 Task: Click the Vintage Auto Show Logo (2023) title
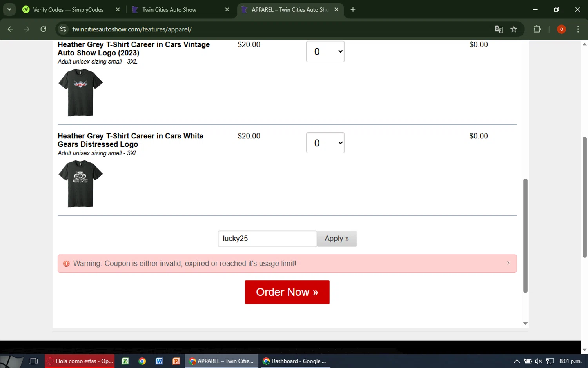(x=134, y=49)
